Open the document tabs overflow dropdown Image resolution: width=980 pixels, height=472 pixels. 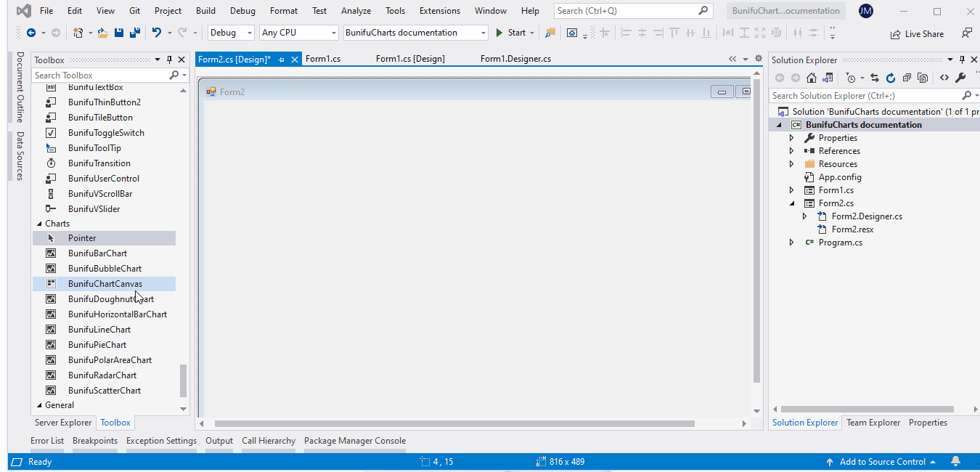point(745,60)
